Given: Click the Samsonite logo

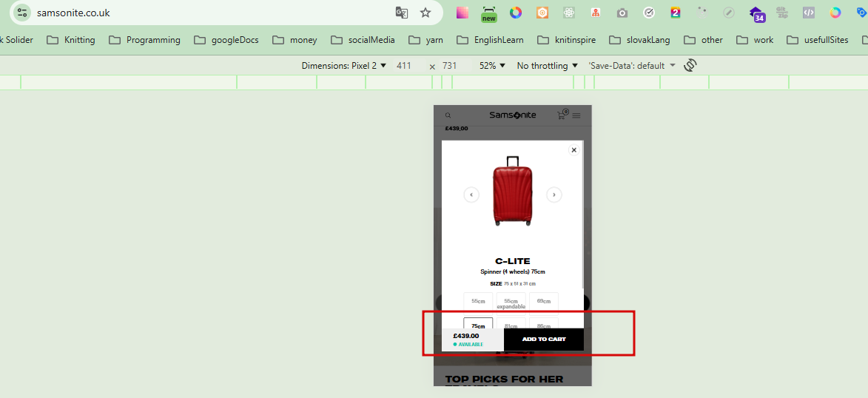Looking at the screenshot, I should click(513, 115).
